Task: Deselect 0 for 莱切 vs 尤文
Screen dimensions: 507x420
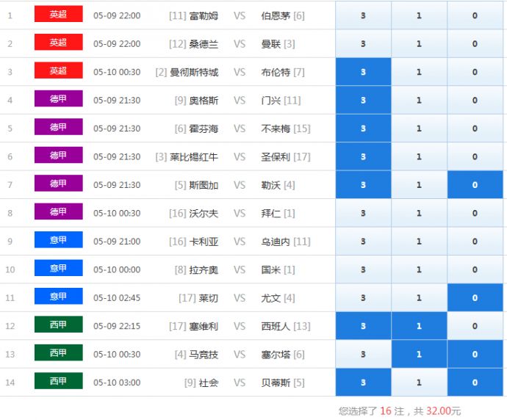Action: (475, 297)
